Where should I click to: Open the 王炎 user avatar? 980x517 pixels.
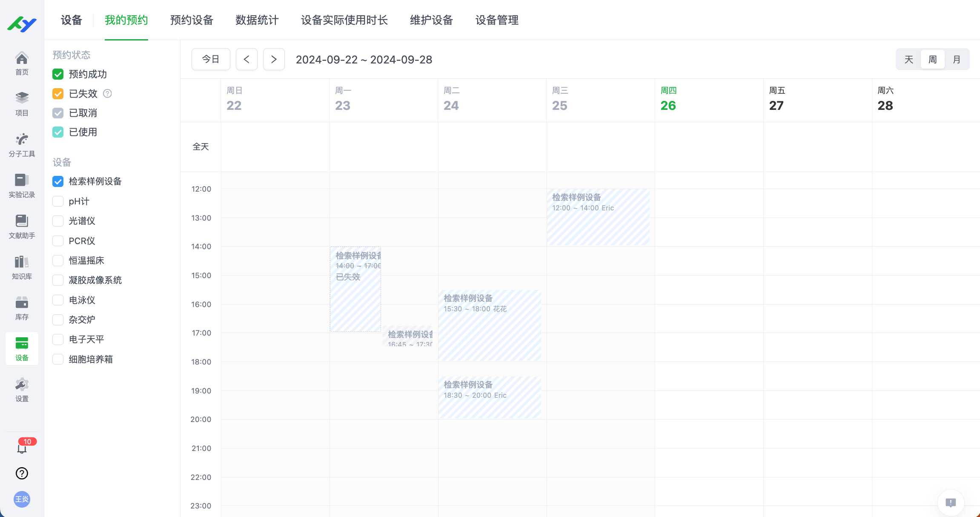(22, 499)
